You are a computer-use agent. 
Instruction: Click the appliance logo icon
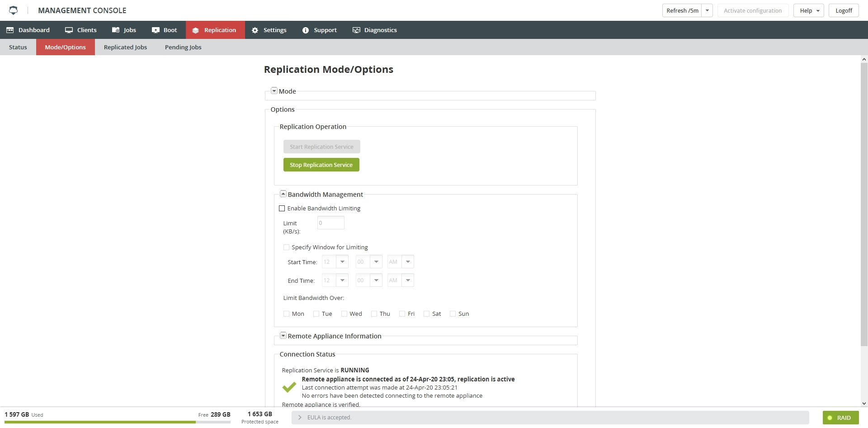(14, 10)
